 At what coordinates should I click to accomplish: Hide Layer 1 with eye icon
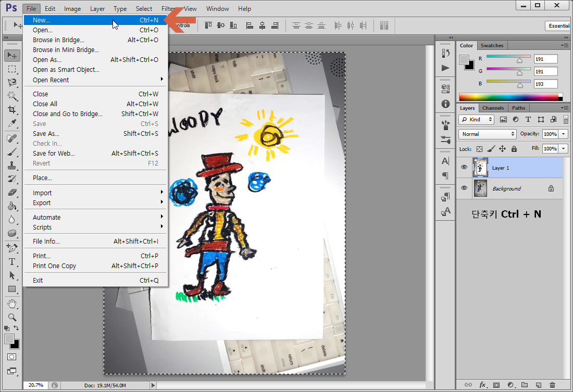tap(464, 167)
